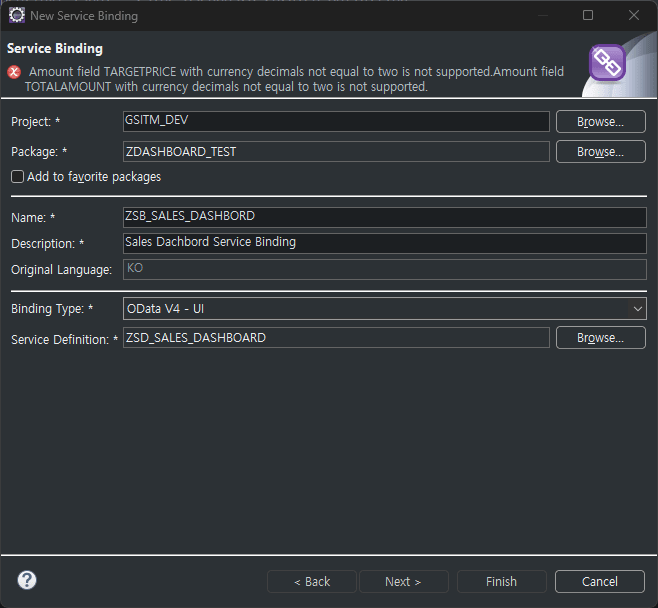Click the Original Language label
Screen dimensions: 658x608
61,270
